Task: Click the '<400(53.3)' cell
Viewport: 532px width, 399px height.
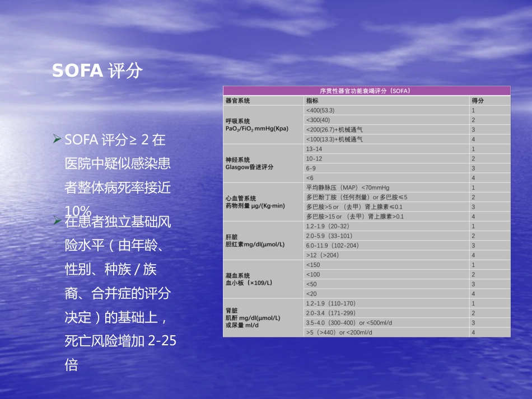Action: tap(386, 110)
